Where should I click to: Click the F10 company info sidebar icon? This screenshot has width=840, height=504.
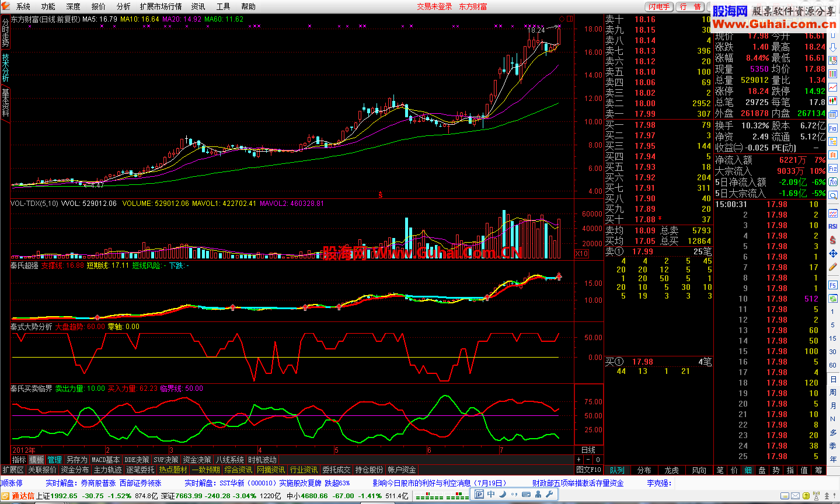pyautogui.click(x=833, y=129)
